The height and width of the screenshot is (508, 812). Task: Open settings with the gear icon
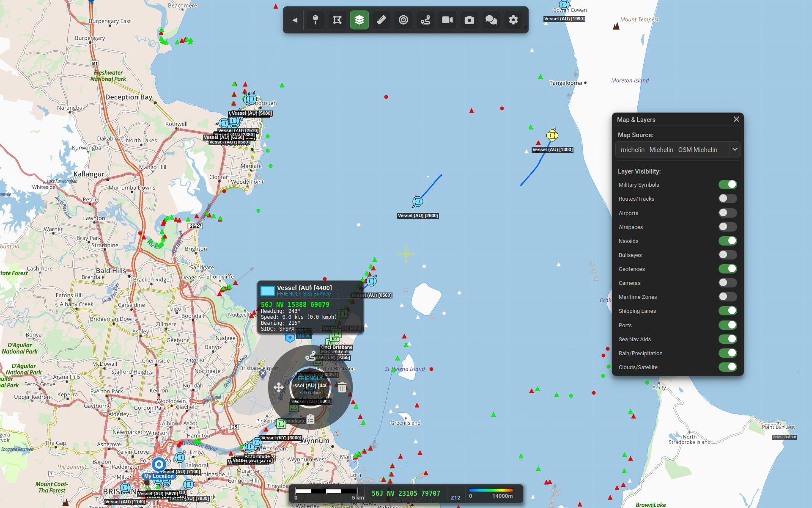tap(513, 20)
